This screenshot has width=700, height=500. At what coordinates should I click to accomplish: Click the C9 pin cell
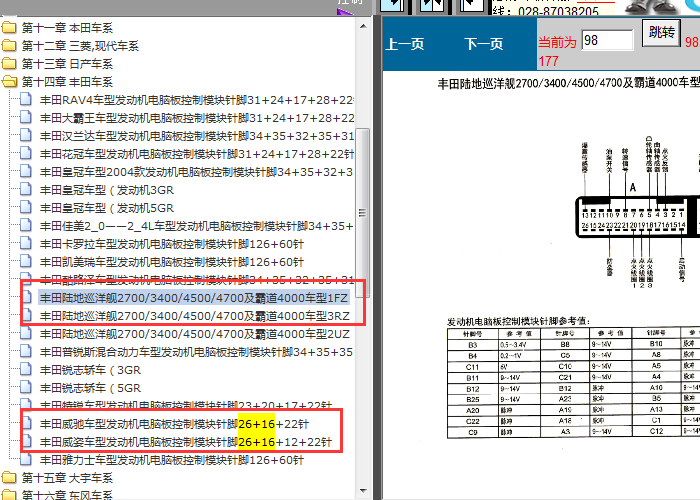pos(473,432)
